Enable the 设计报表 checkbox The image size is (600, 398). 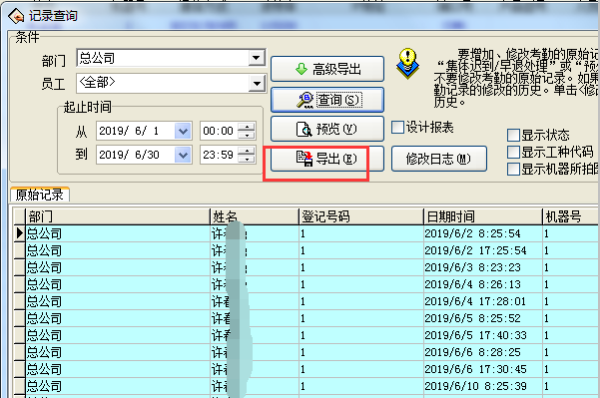[x=398, y=127]
